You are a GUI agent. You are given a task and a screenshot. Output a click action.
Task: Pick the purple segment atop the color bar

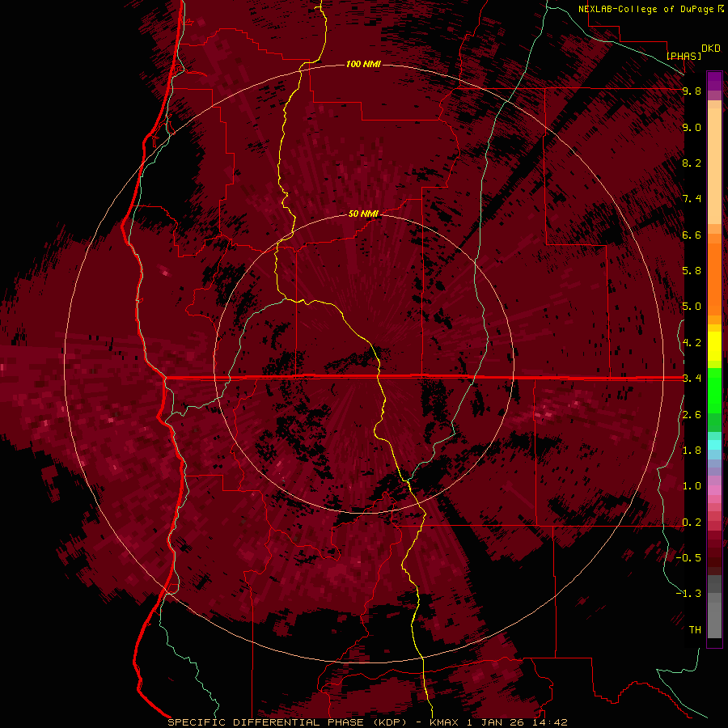[714, 81]
